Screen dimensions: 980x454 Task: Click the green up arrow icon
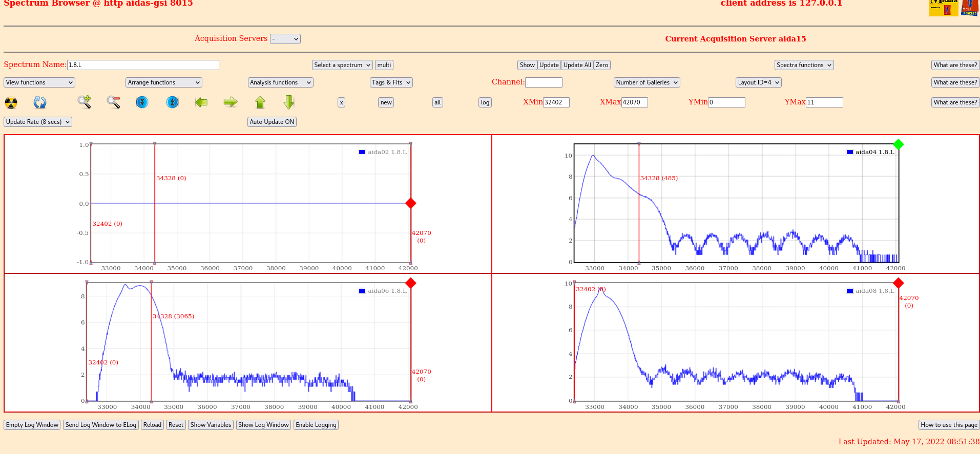point(260,102)
